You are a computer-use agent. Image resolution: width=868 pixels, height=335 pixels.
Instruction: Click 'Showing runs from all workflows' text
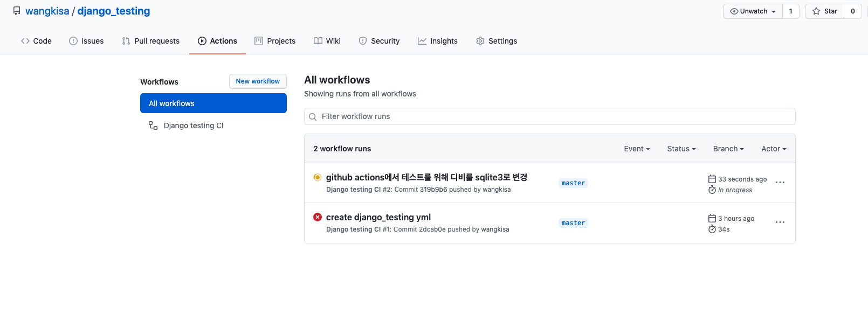(x=360, y=94)
